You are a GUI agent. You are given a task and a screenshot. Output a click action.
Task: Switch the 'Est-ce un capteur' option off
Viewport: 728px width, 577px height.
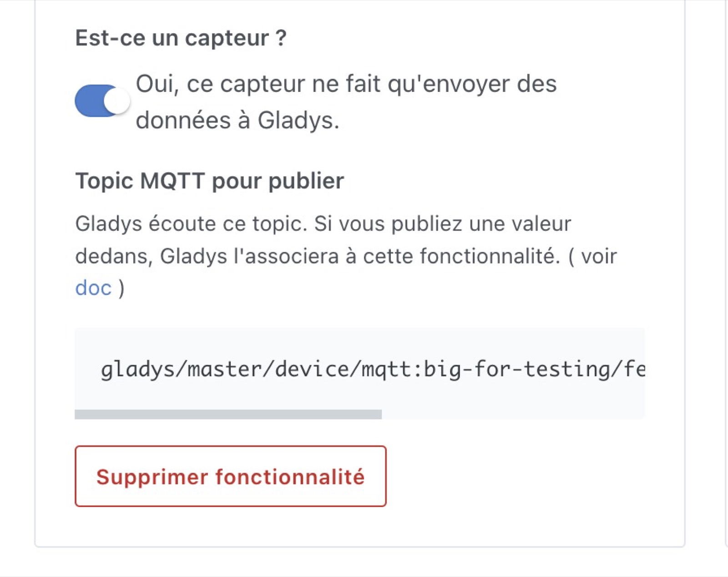pos(102,101)
